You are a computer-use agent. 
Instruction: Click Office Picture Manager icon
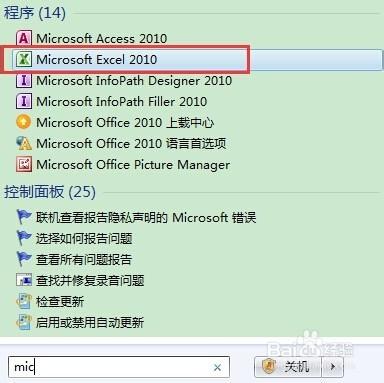(x=24, y=164)
